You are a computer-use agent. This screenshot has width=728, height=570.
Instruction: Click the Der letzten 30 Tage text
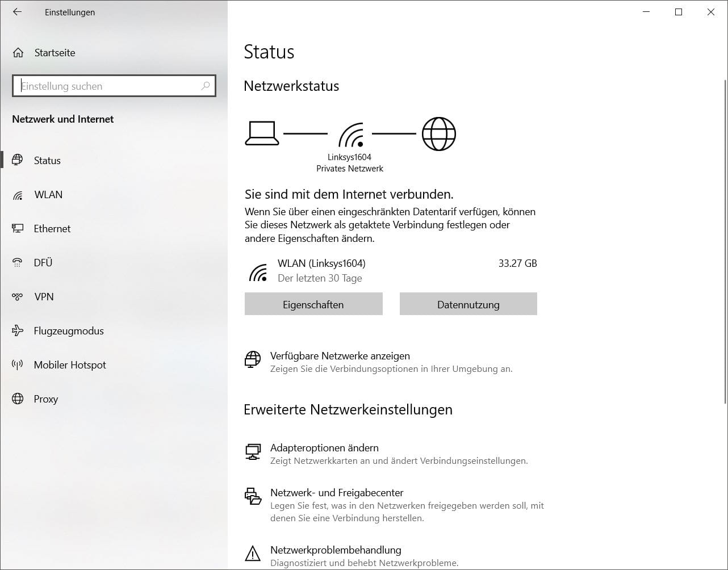320,278
